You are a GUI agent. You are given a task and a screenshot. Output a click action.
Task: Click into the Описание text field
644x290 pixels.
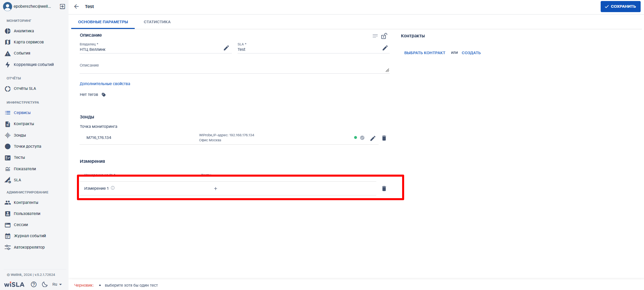232,67
